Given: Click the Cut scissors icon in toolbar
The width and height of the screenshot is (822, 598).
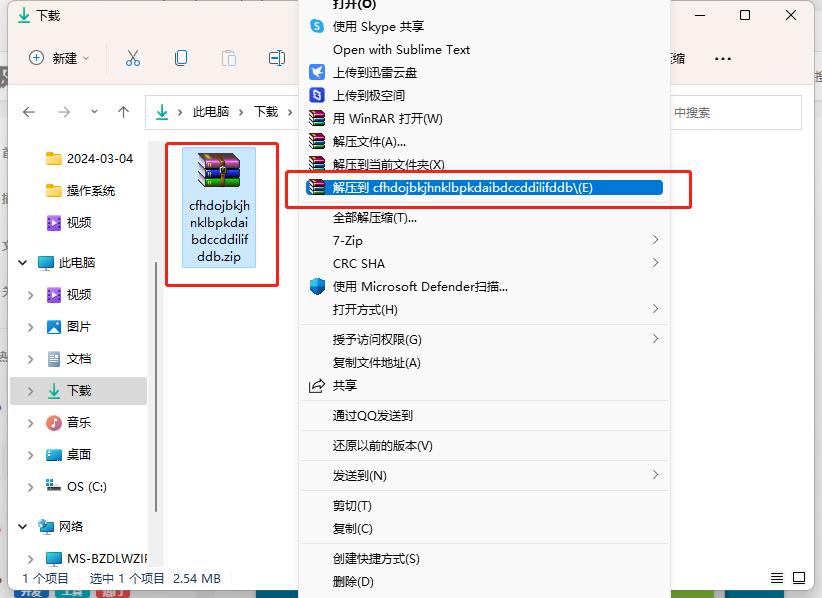Looking at the screenshot, I should tap(133, 58).
